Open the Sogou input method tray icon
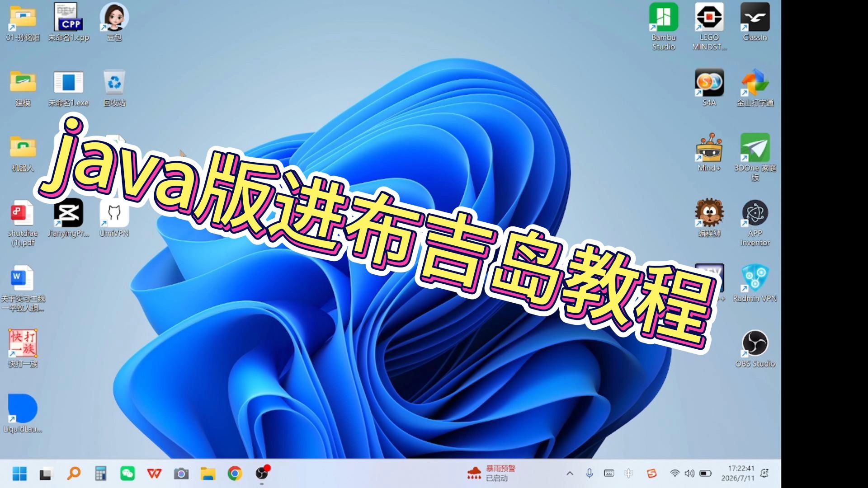This screenshot has width=868, height=488. pyautogui.click(x=651, y=474)
